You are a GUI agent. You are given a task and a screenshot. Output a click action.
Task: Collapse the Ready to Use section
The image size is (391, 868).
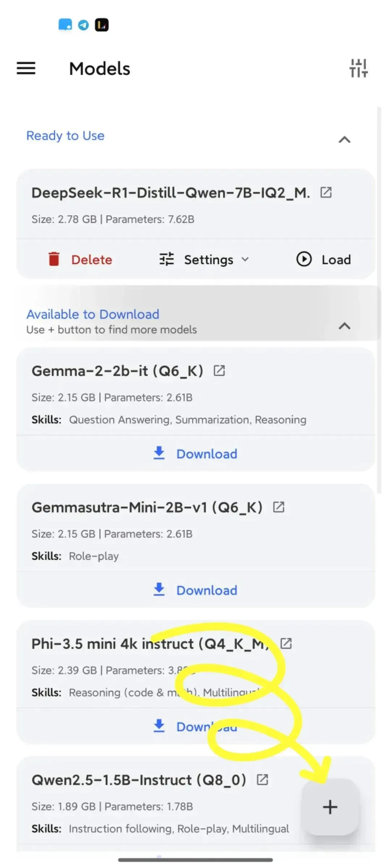click(345, 140)
